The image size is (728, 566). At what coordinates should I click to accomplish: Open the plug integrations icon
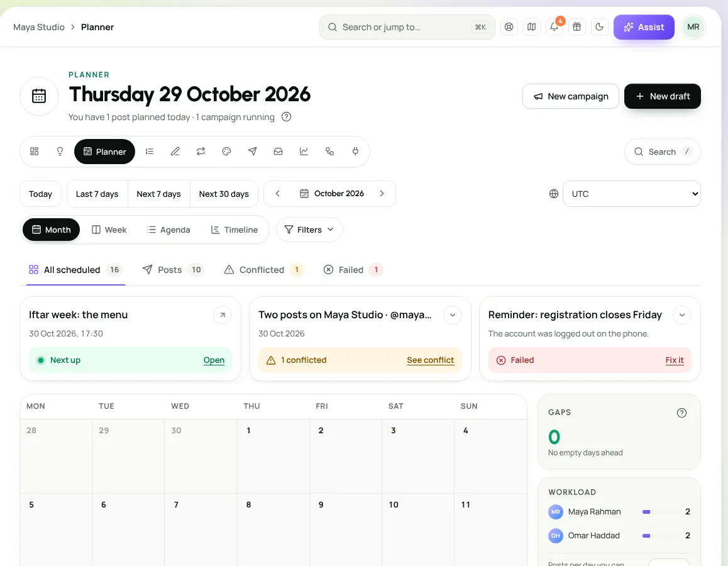(355, 152)
